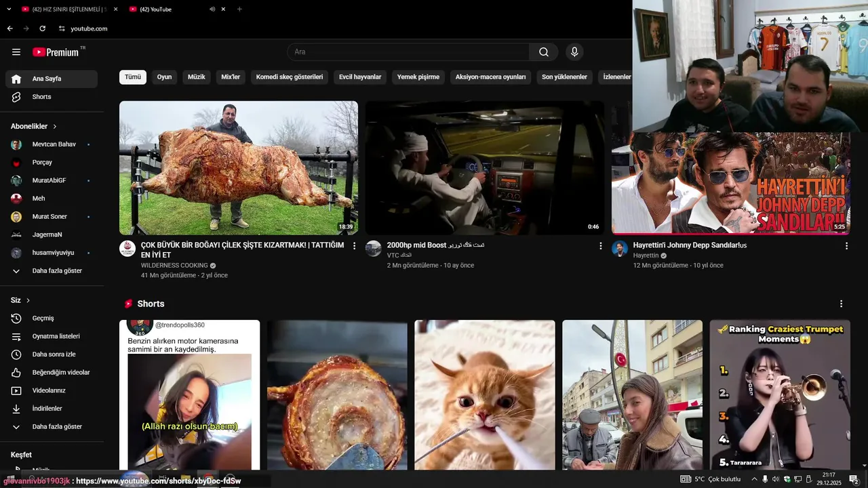Viewport: 868px width, 488px height.
Task: Open Shorts in the sidebar
Action: point(52,97)
